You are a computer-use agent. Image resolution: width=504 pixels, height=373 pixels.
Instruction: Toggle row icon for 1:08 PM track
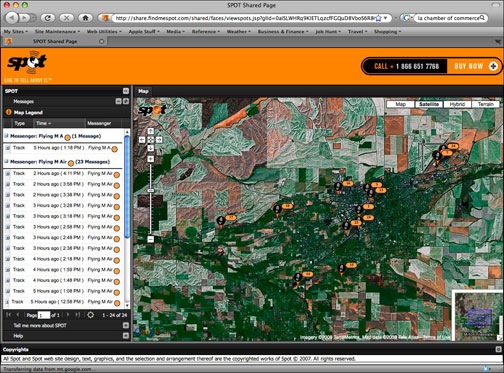[x=7, y=291]
